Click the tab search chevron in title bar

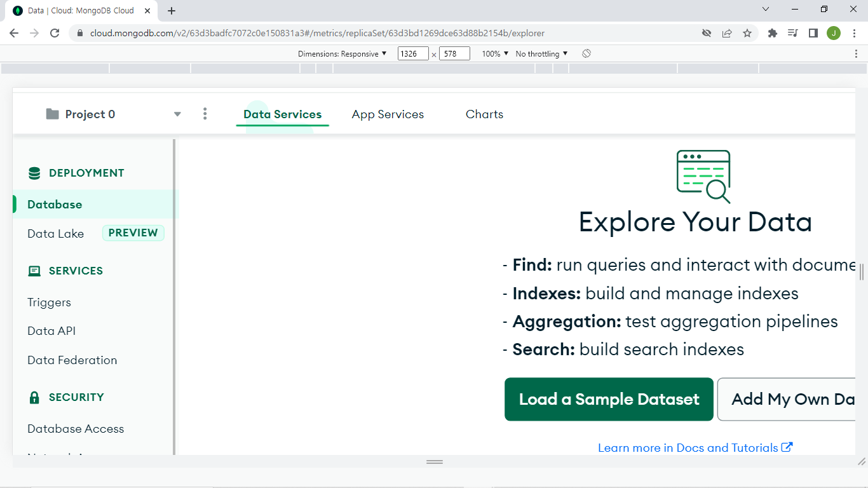[766, 9]
